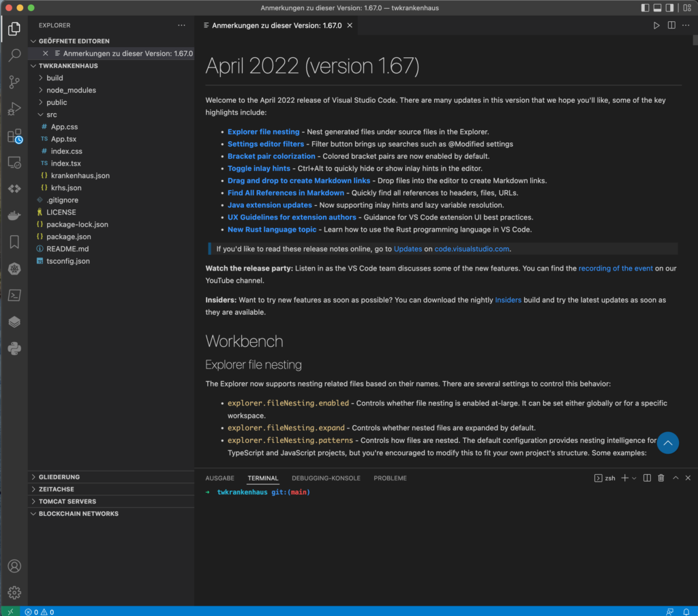This screenshot has height=616, width=698.
Task: Select the Source Control icon
Action: point(14,82)
